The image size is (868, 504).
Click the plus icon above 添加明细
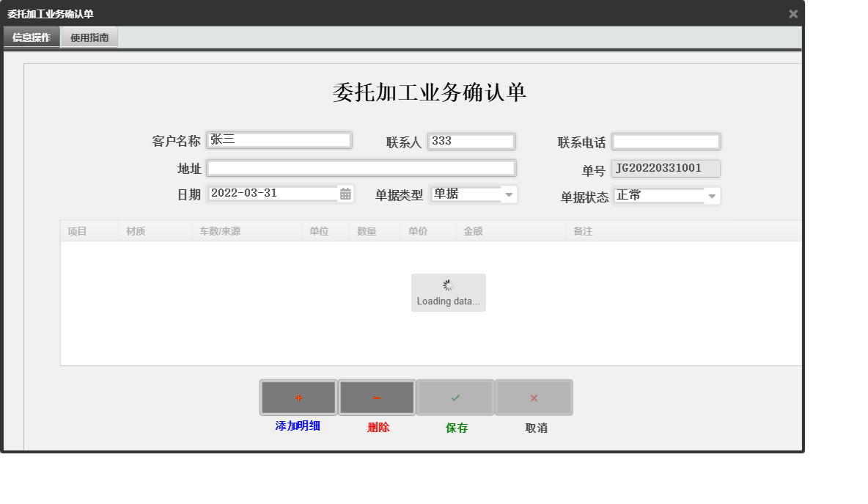298,397
